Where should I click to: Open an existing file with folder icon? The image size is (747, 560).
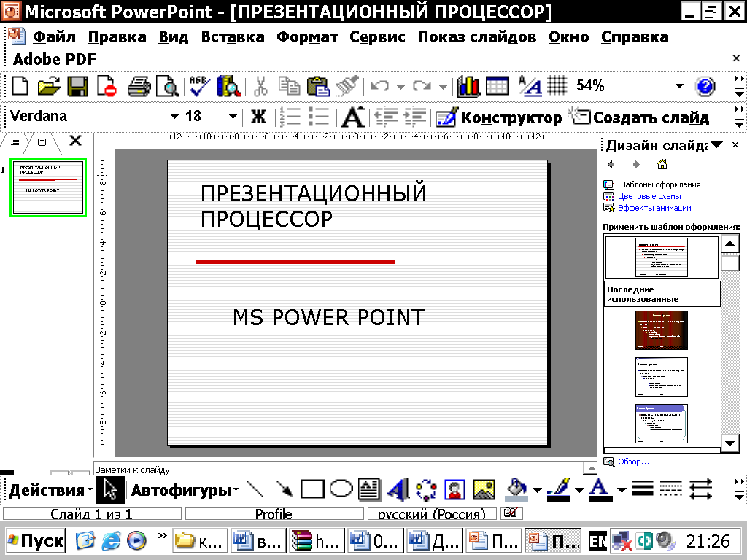pyautogui.click(x=49, y=86)
